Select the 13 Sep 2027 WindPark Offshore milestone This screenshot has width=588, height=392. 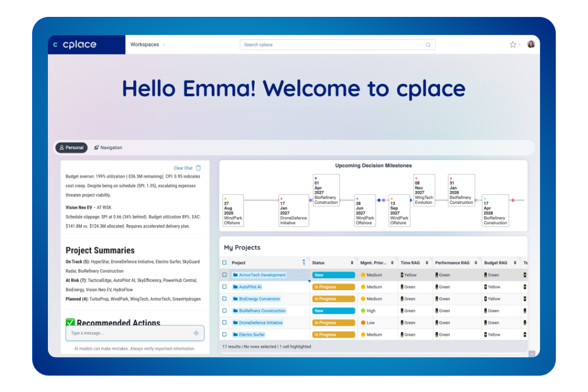point(400,211)
